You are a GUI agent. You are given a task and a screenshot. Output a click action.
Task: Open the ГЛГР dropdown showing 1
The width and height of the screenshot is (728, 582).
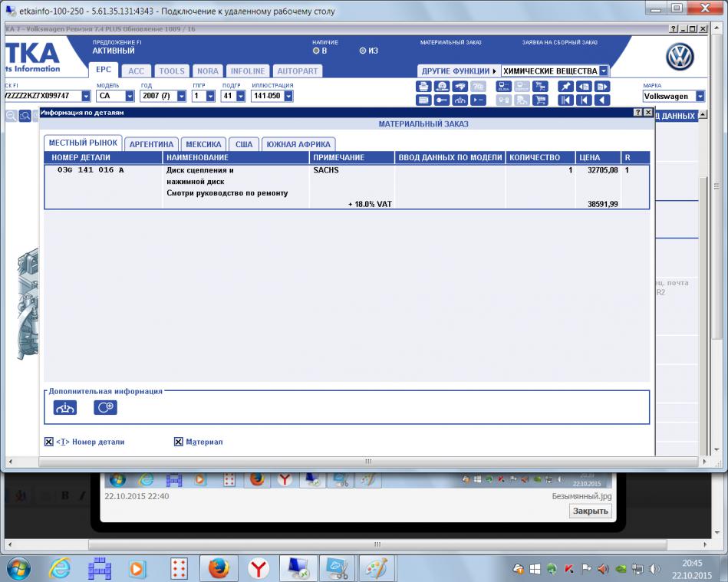click(x=210, y=96)
